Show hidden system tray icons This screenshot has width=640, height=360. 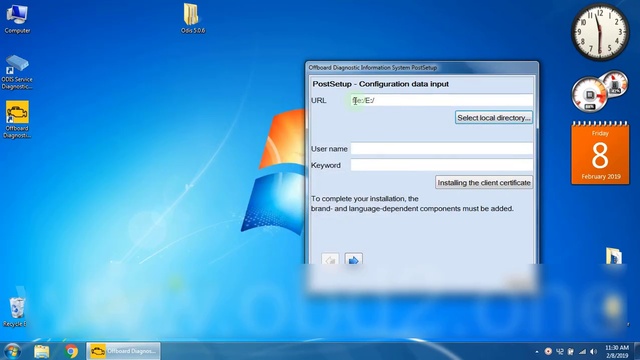point(537,351)
